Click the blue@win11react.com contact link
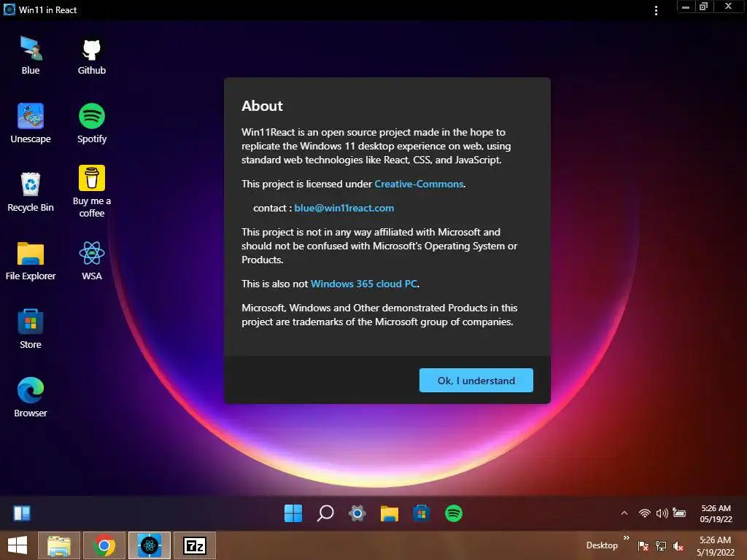Image resolution: width=747 pixels, height=560 pixels. (x=344, y=208)
